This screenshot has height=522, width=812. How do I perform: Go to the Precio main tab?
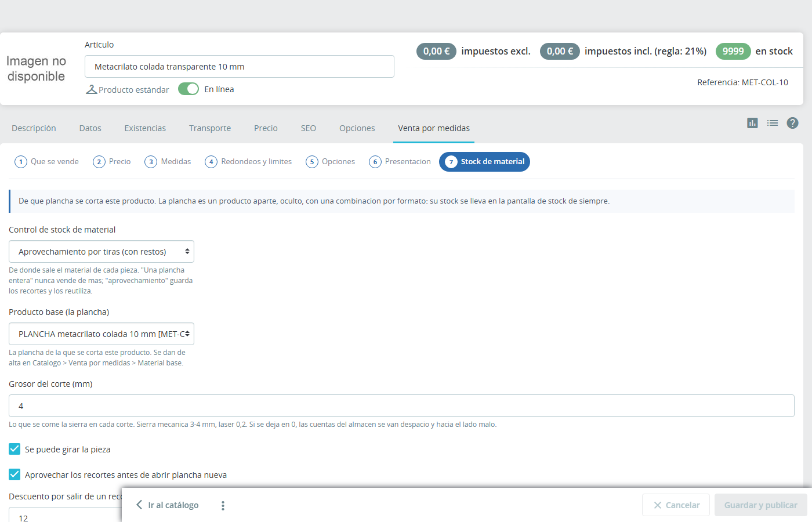coord(266,128)
